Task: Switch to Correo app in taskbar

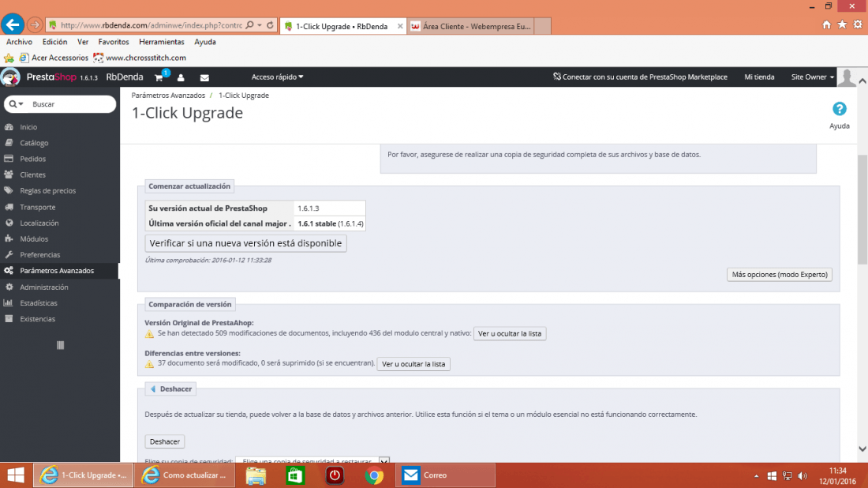Action: [445, 475]
